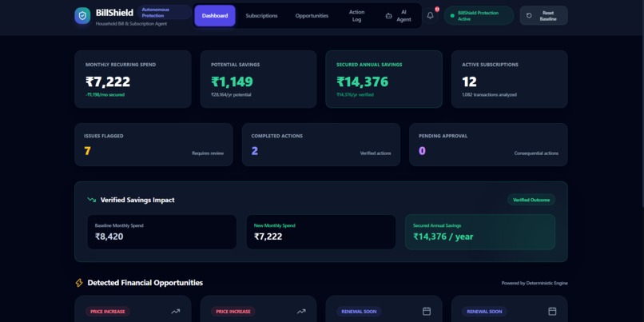Click 'Powered by Deterministic Engine' text
Viewport: 644px width, 322px height.
pos(535,283)
